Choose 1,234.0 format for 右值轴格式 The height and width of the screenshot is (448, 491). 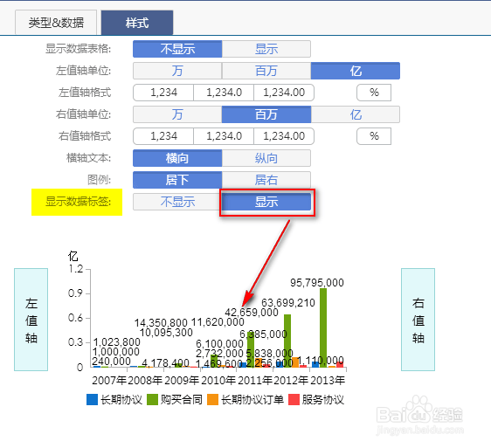224,136
